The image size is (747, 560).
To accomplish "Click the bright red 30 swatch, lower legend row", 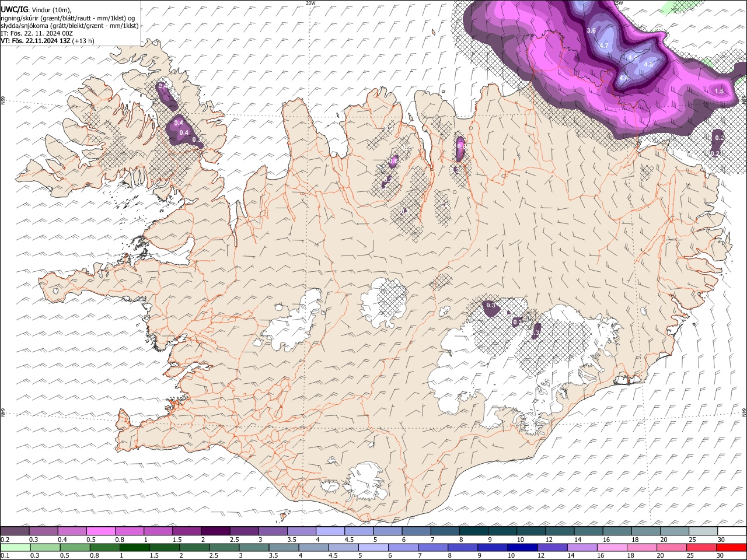I will pos(731,547).
